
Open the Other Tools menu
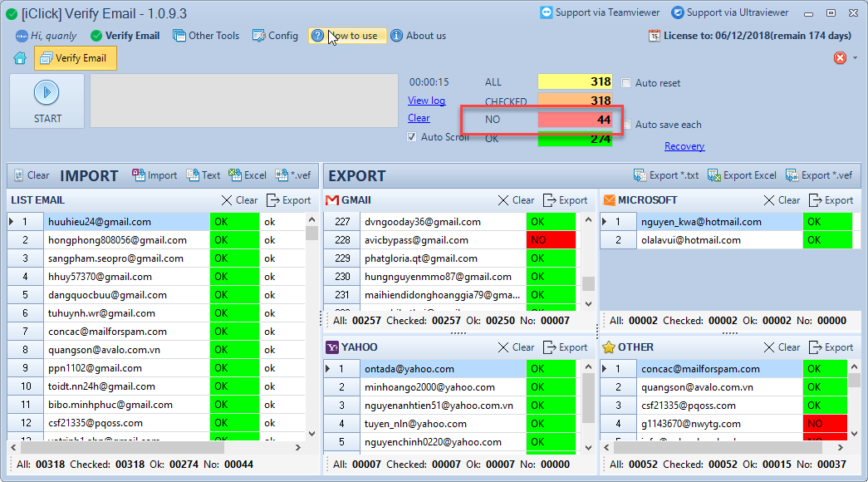click(206, 36)
